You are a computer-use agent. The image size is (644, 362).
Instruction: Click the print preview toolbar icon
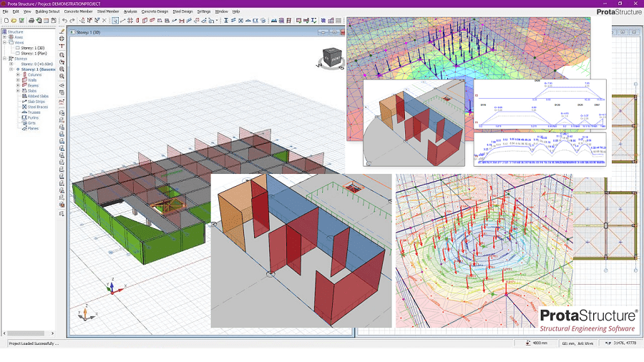point(39,21)
